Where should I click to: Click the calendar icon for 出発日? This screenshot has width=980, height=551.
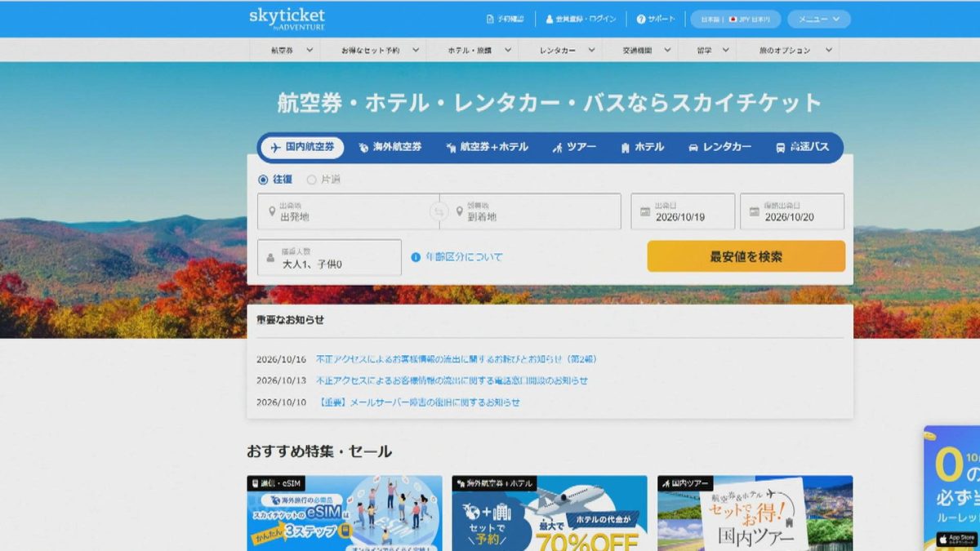(x=645, y=211)
